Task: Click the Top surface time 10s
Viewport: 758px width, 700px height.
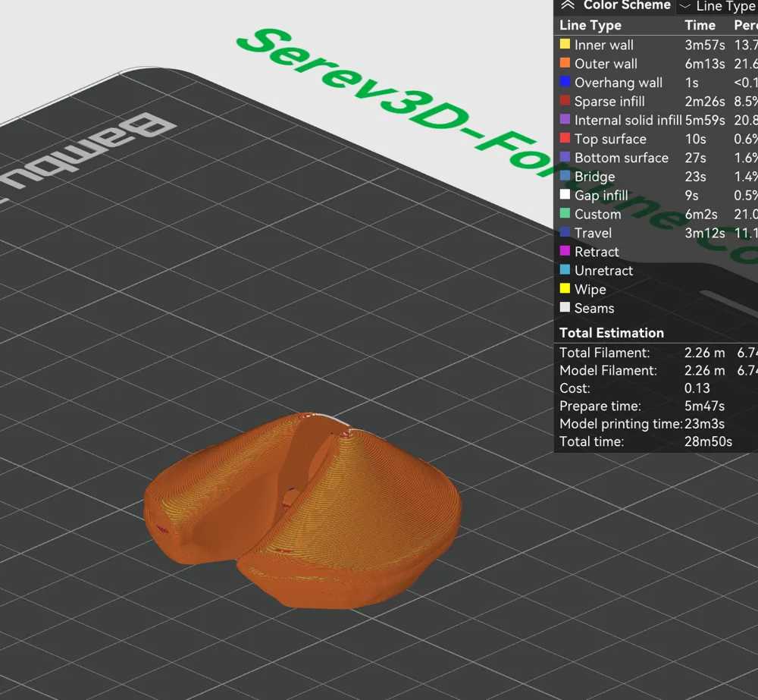Action: [695, 140]
